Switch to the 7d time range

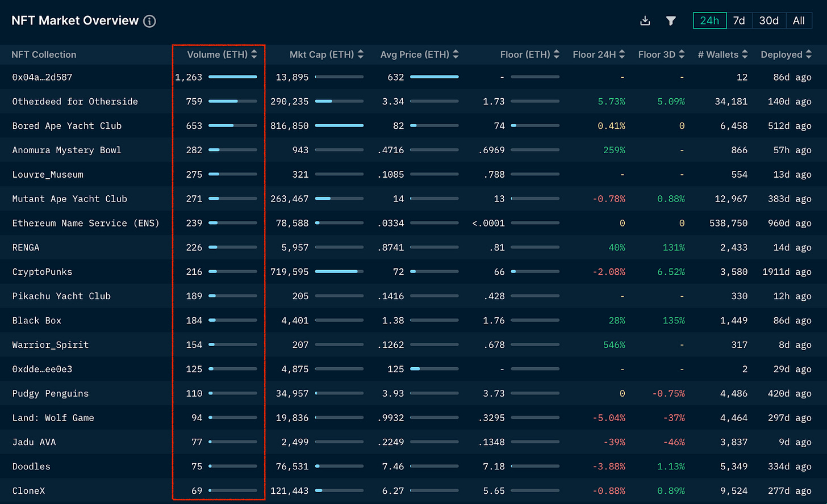coord(739,21)
